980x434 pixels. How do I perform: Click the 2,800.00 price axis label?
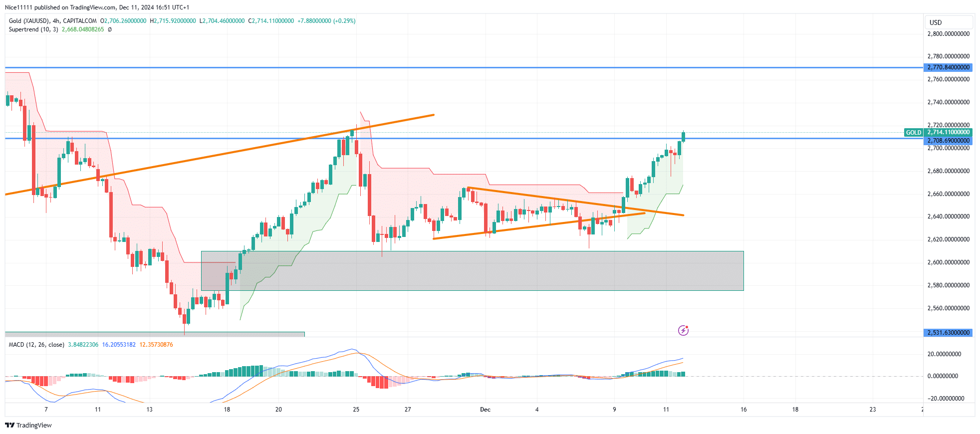click(949, 34)
